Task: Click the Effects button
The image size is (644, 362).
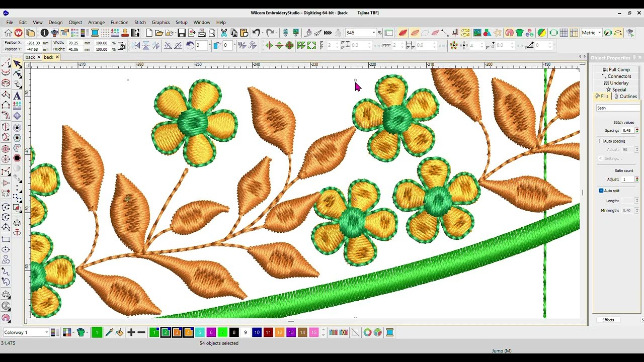Action: coord(608,320)
